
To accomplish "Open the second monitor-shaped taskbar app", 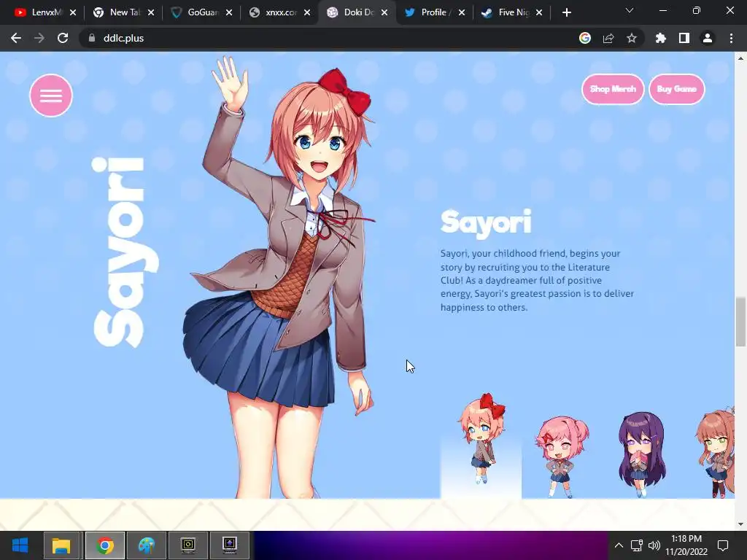I will [x=230, y=545].
